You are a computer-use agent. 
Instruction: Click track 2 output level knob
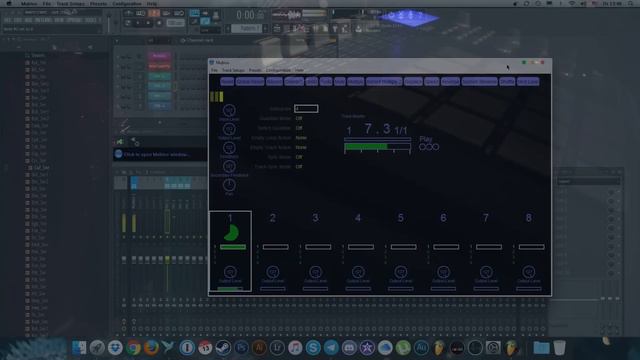[x=273, y=272]
